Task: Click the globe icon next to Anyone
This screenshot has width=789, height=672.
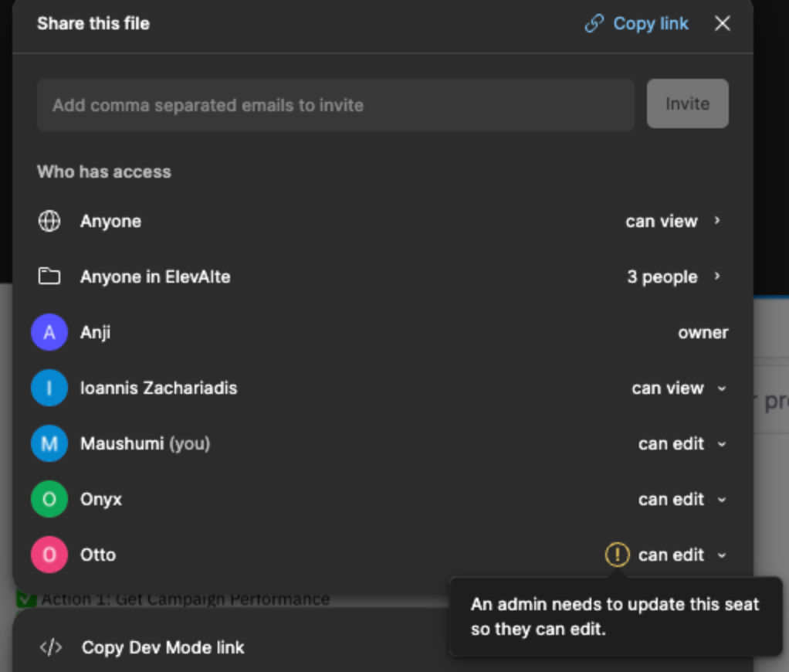Action: 49,222
